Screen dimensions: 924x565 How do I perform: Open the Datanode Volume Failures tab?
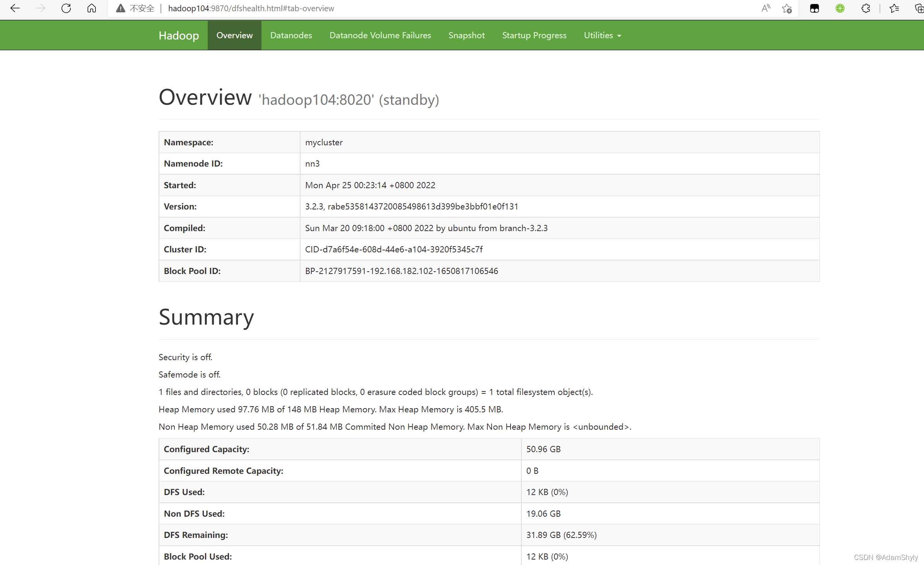[x=380, y=35]
